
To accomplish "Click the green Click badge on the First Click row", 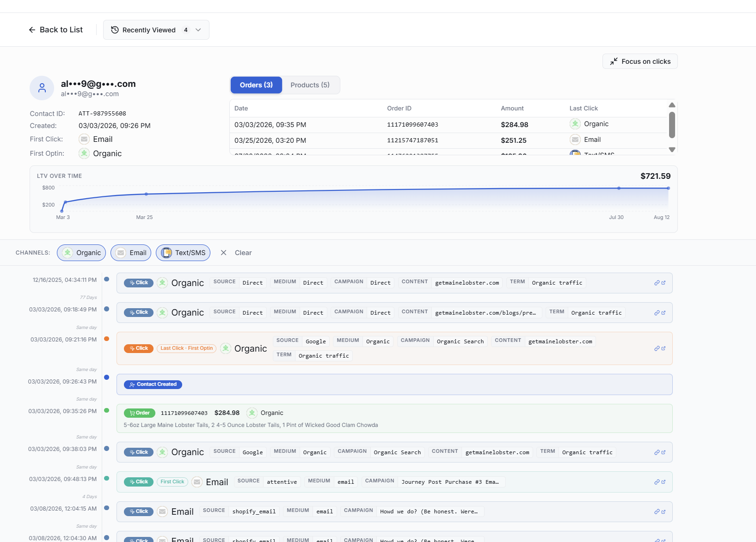I will (139, 482).
